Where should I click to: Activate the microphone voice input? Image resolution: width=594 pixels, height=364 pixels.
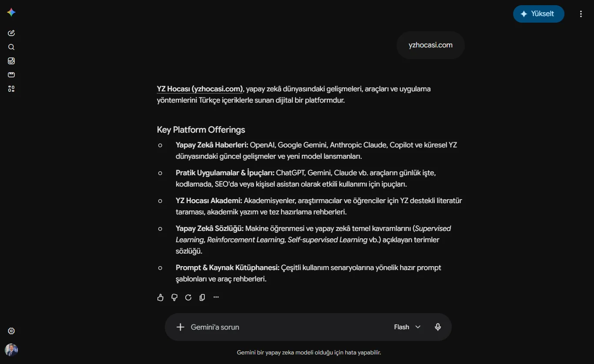pos(438,327)
